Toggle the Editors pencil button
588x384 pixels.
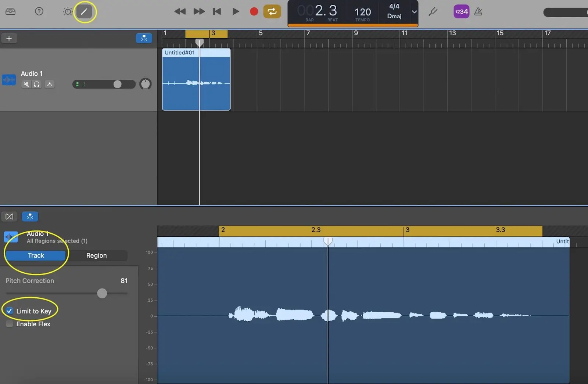(84, 12)
